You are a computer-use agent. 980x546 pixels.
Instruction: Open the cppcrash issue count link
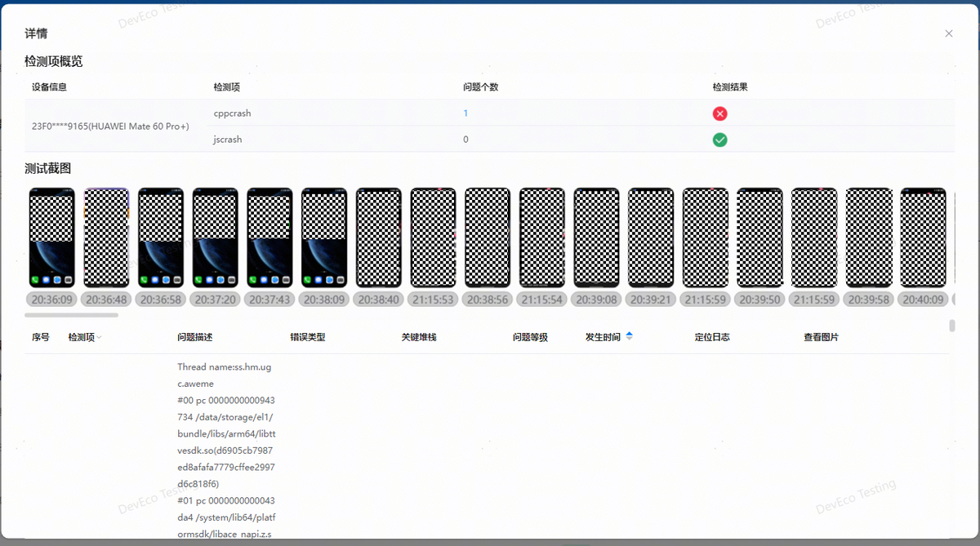465,113
